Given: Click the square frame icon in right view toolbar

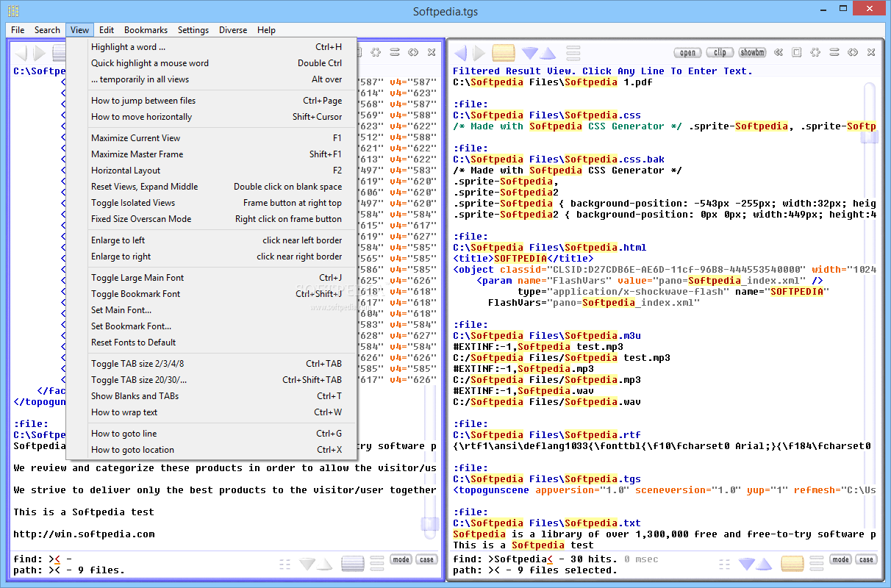Looking at the screenshot, I should point(796,52).
